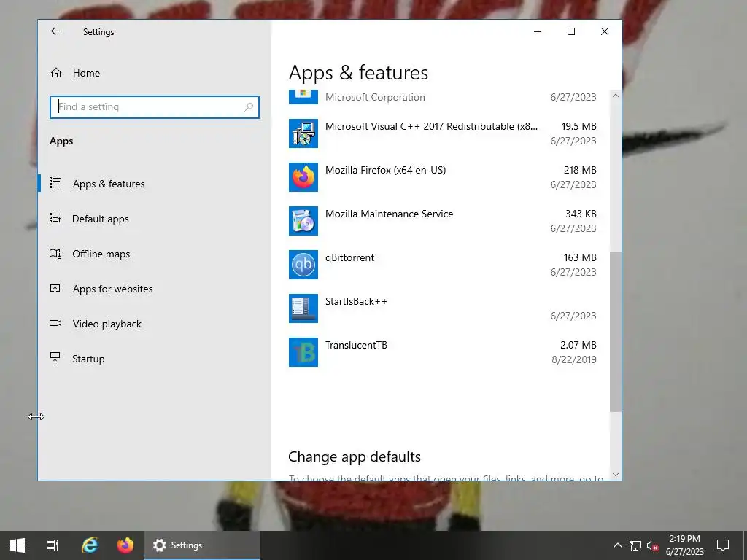The height and width of the screenshot is (560, 747).
Task: Click the Apps for websites icon
Action: pos(55,288)
